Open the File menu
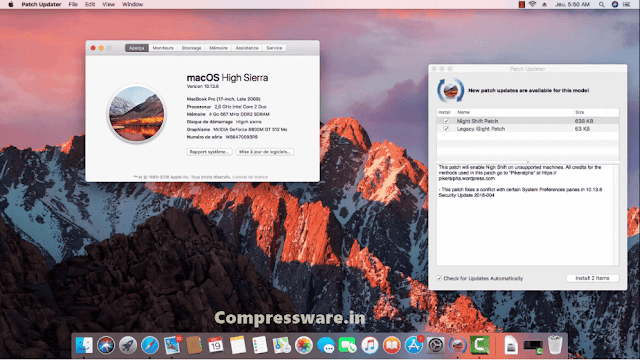This screenshot has height=360, width=640. (x=73, y=4)
